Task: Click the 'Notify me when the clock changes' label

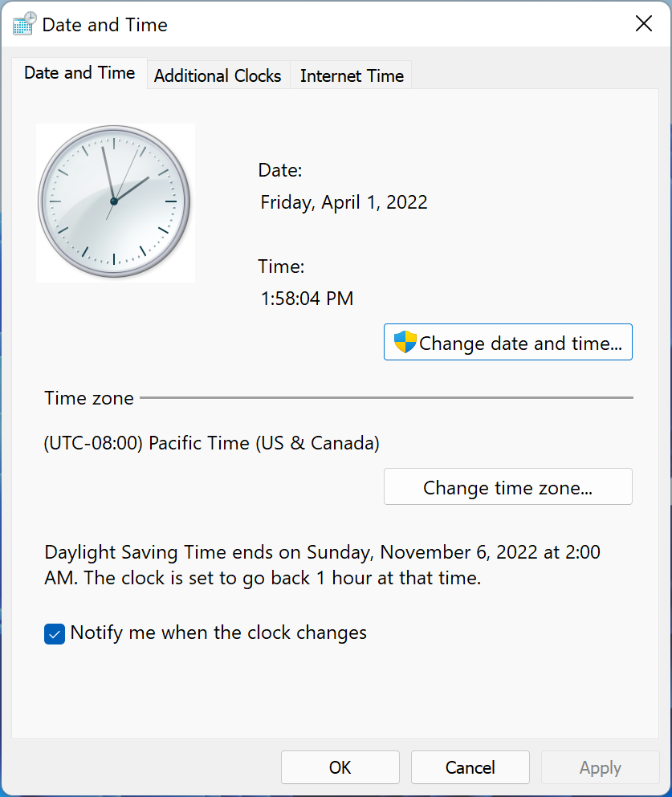Action: tap(218, 632)
